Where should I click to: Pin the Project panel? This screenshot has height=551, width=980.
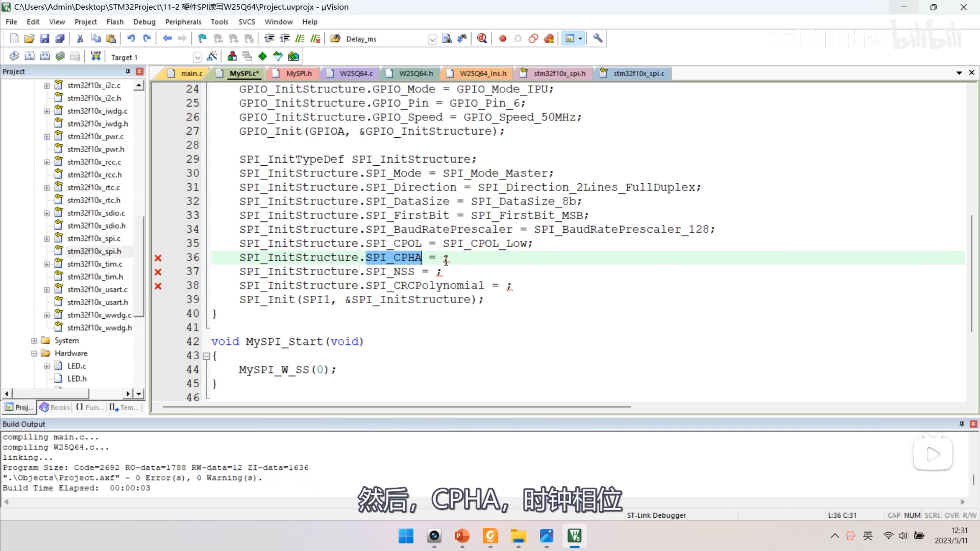(x=128, y=72)
